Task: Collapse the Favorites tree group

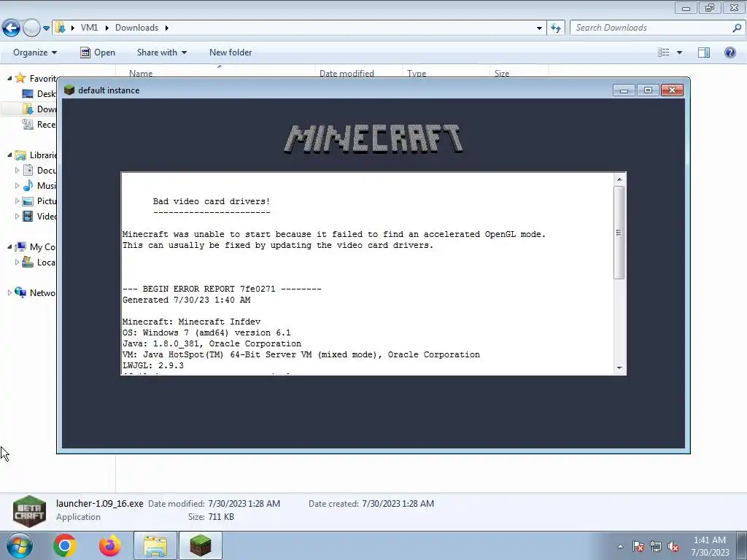Action: tap(9, 78)
